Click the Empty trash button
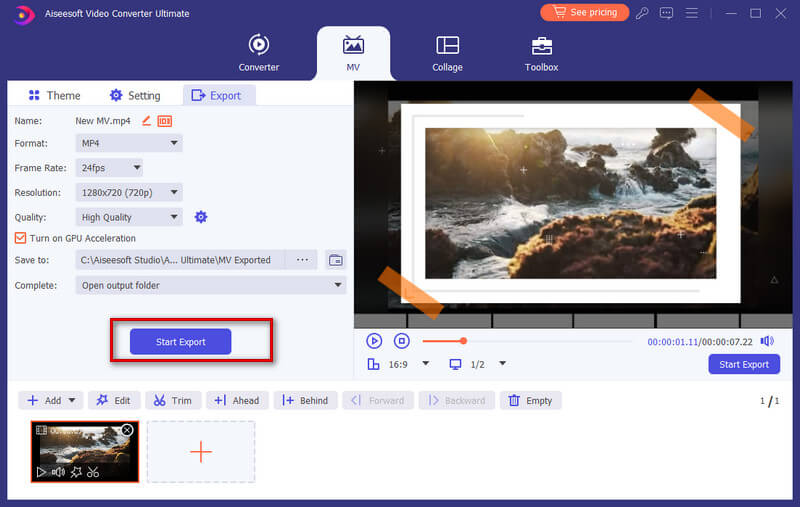Screen dimensions: 800x507 [531, 400]
